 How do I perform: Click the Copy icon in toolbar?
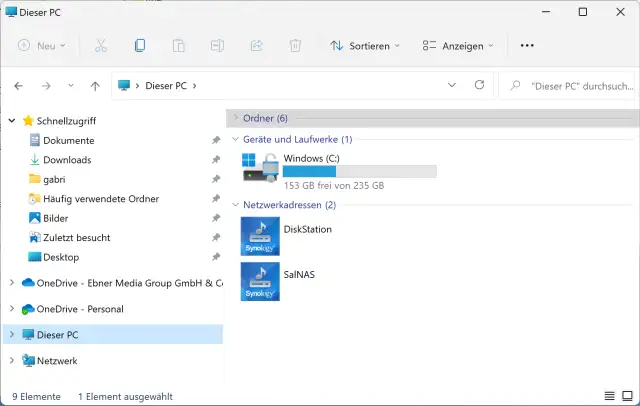point(140,46)
